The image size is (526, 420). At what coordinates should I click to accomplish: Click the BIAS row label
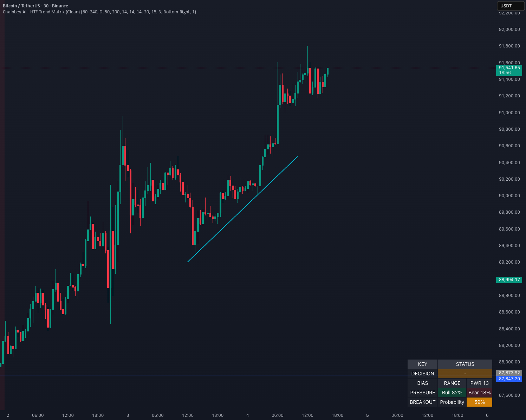pos(423,383)
